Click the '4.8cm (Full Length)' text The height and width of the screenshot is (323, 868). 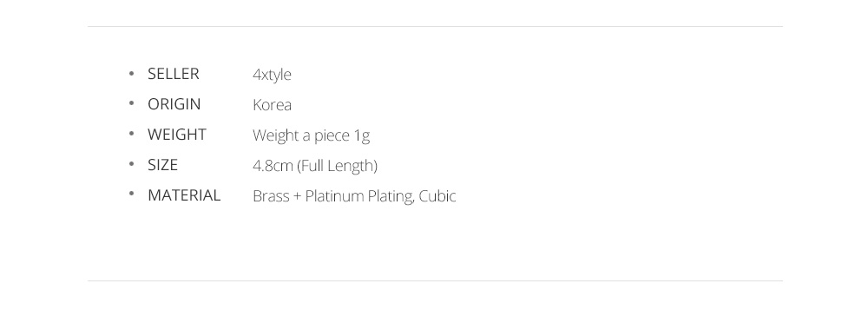click(x=315, y=166)
